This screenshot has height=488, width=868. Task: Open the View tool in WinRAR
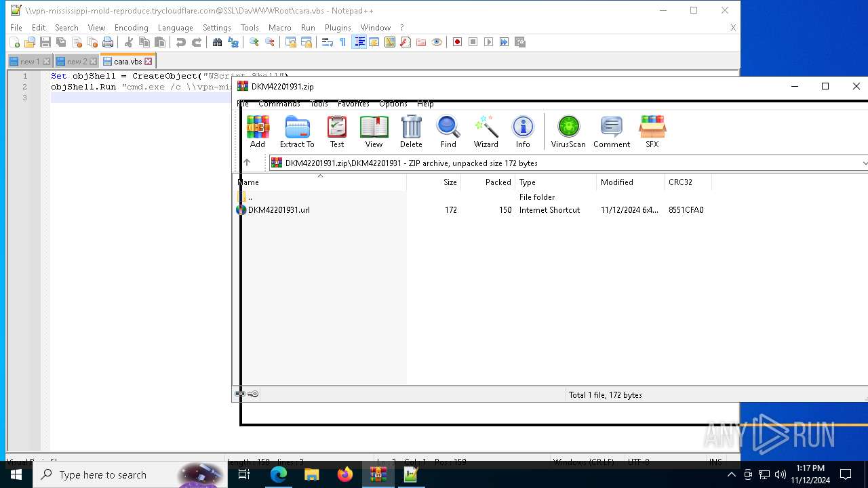click(x=374, y=131)
